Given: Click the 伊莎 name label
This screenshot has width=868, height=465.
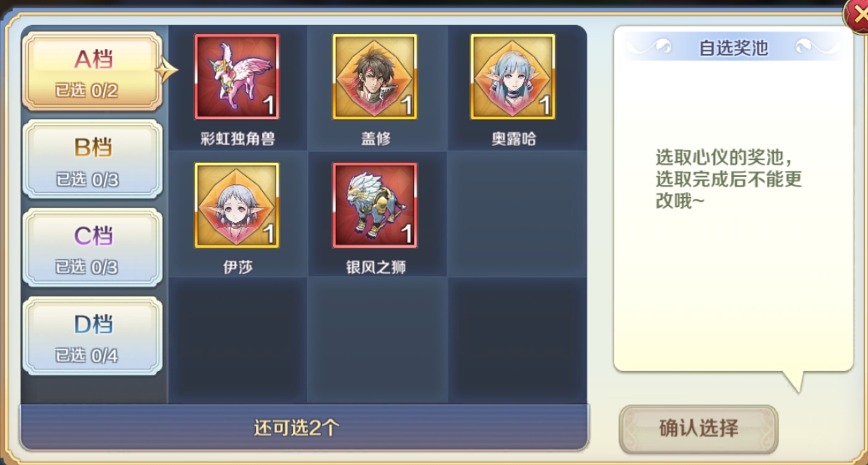Looking at the screenshot, I should point(237,267).
